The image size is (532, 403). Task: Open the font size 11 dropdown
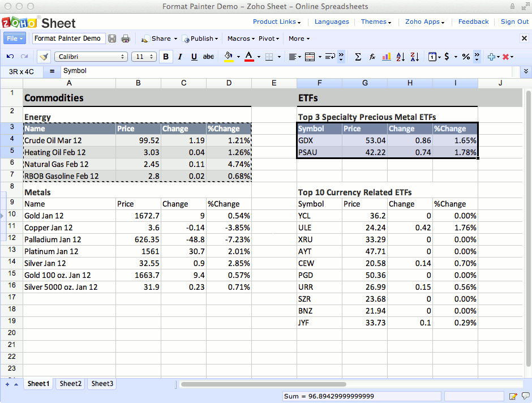tap(144, 57)
